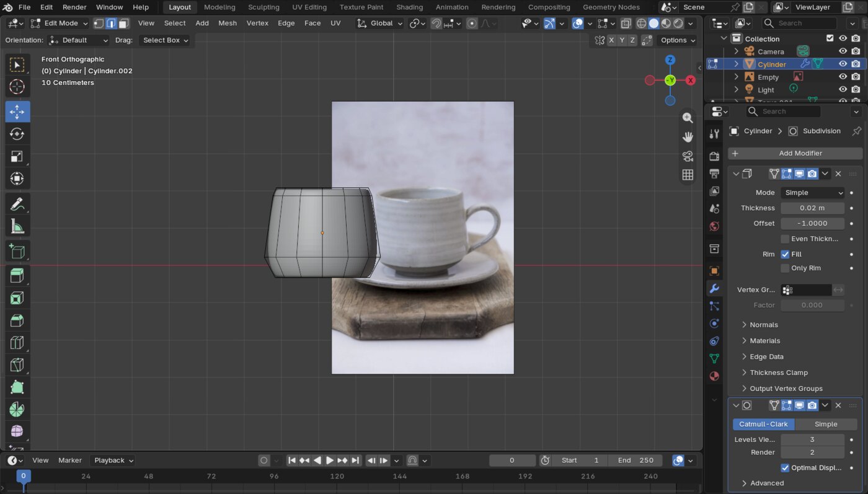Select the Annotate tool
Image resolution: width=868 pixels, height=494 pixels.
point(17,204)
